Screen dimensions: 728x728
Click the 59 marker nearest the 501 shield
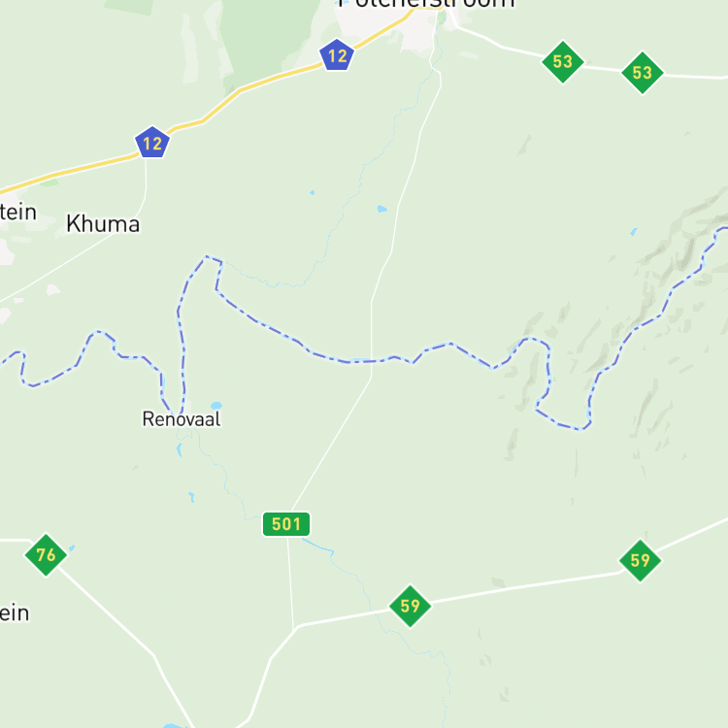tap(410, 606)
